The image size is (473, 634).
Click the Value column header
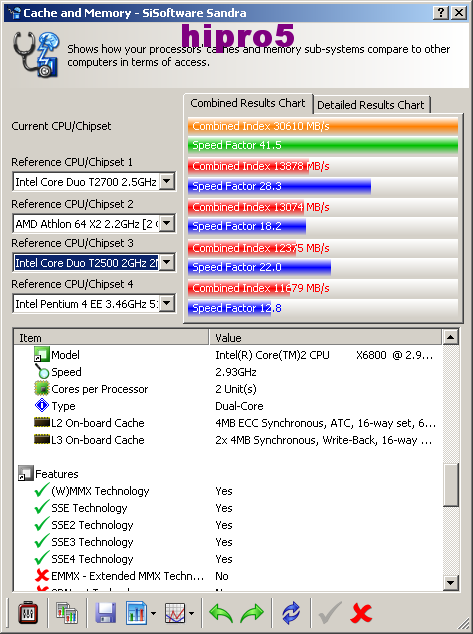(325, 337)
